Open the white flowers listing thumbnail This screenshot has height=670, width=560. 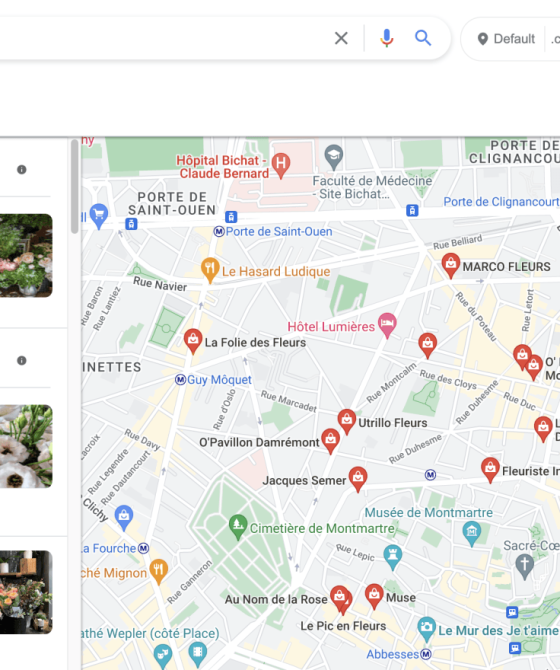point(26,446)
